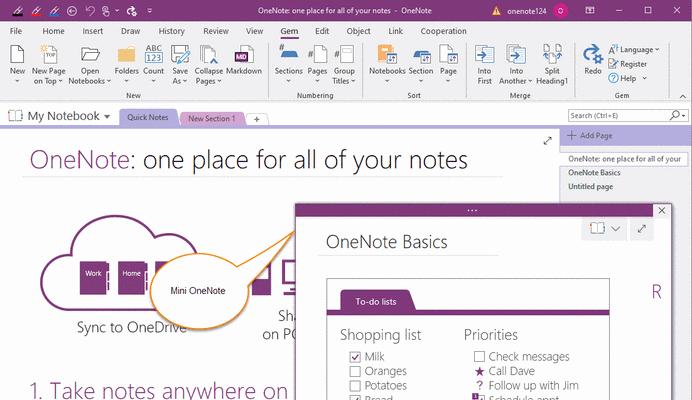Click the Register icon in Gem group
This screenshot has height=400, width=692.
(613, 64)
